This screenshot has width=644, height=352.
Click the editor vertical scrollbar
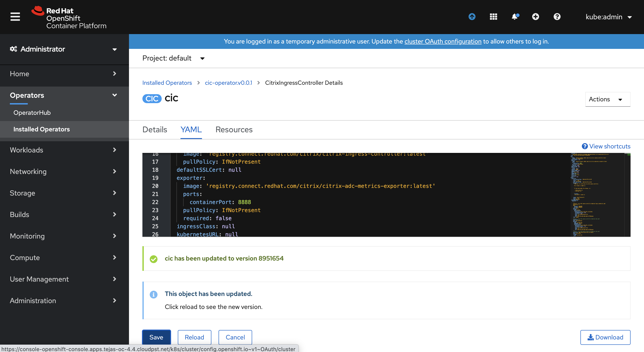[x=627, y=195]
